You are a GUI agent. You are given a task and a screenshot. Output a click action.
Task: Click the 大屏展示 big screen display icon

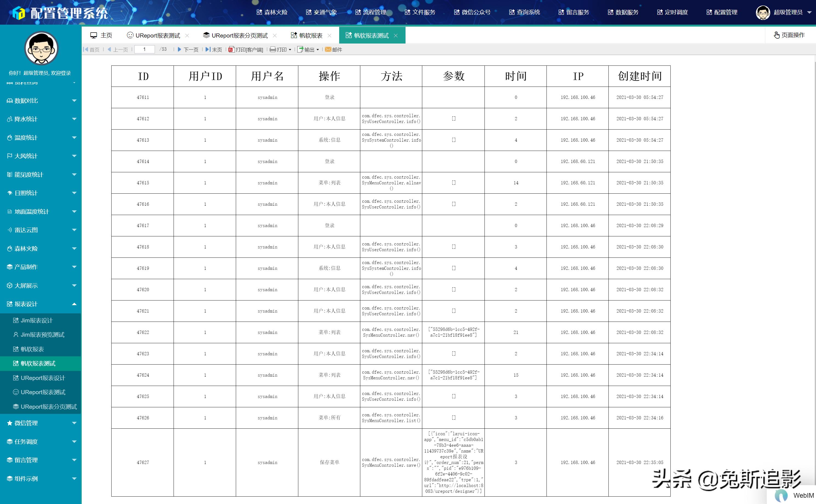tap(9, 285)
